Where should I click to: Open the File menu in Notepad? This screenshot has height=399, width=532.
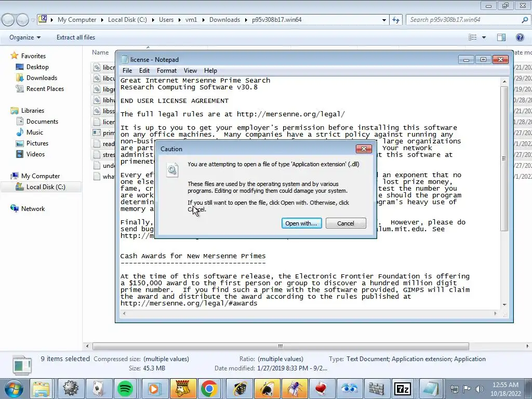pos(127,71)
